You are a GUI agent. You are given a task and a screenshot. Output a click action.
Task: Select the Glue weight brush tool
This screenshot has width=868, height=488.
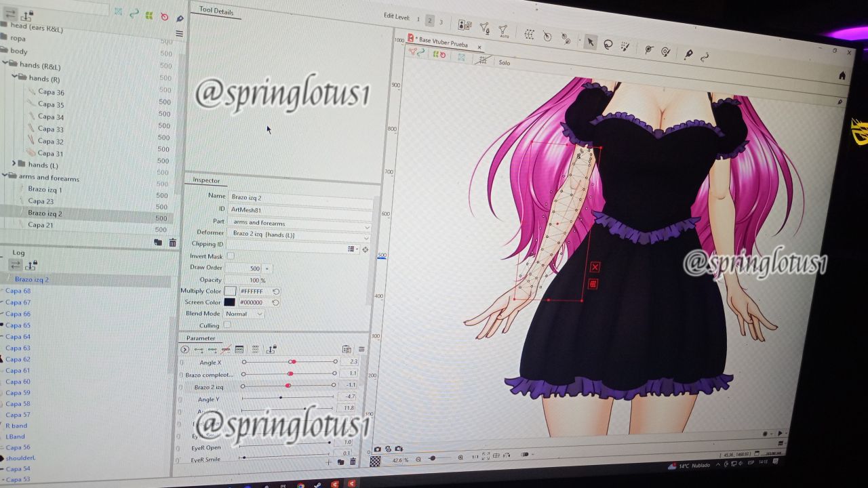click(x=666, y=52)
